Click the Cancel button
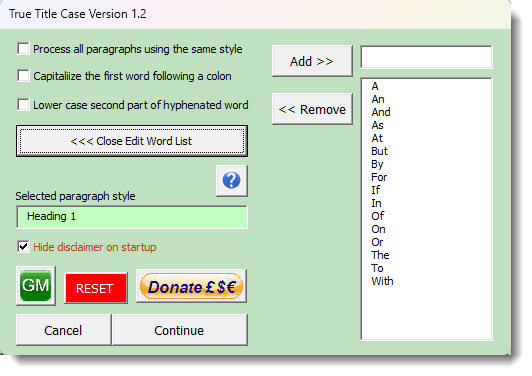Viewport: 532px width, 376px height. (63, 330)
